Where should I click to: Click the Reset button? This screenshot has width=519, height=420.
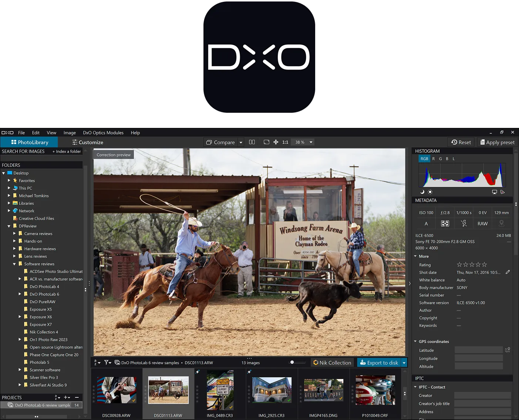(x=461, y=142)
